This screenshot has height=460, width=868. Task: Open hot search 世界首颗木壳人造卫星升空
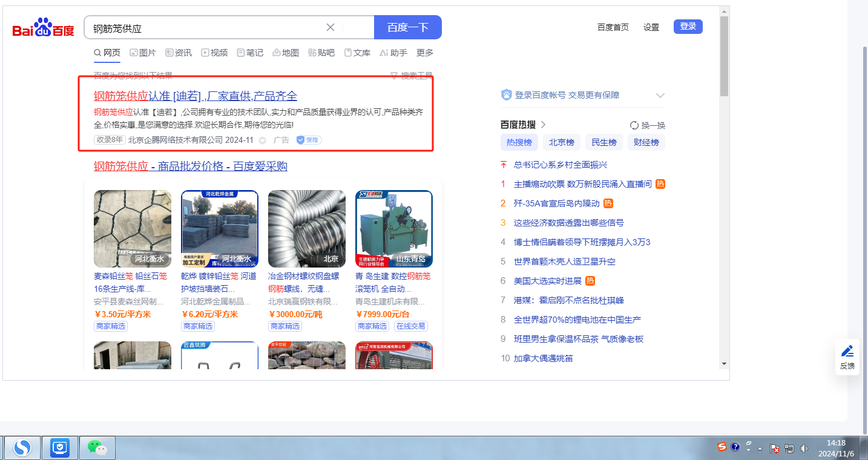tap(565, 261)
